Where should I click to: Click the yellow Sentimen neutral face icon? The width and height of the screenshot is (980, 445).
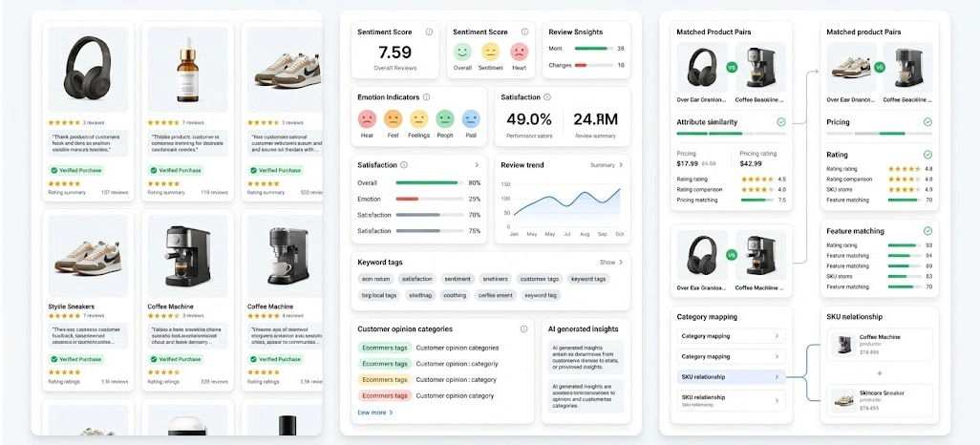491,52
